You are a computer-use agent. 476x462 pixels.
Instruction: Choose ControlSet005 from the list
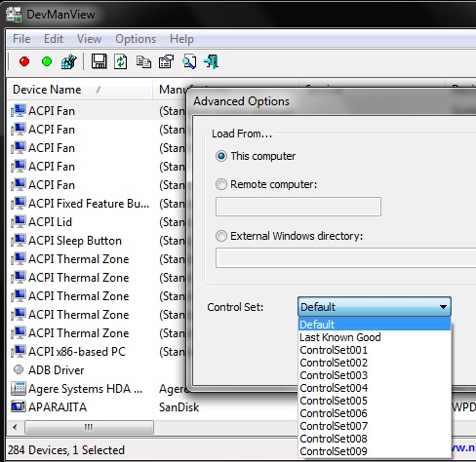click(375, 401)
